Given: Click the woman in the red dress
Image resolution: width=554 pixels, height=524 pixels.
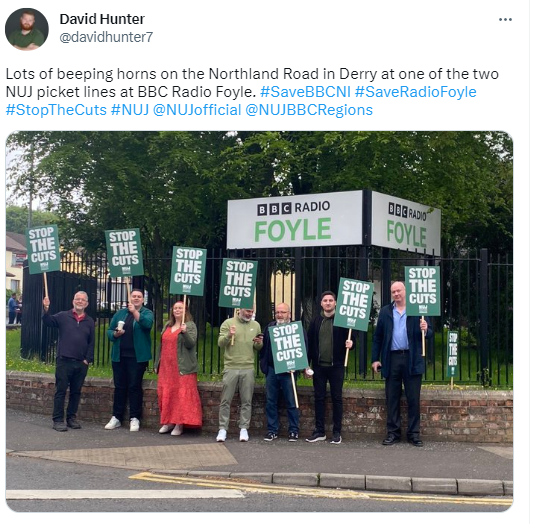Looking at the screenshot, I should pyautogui.click(x=178, y=368).
